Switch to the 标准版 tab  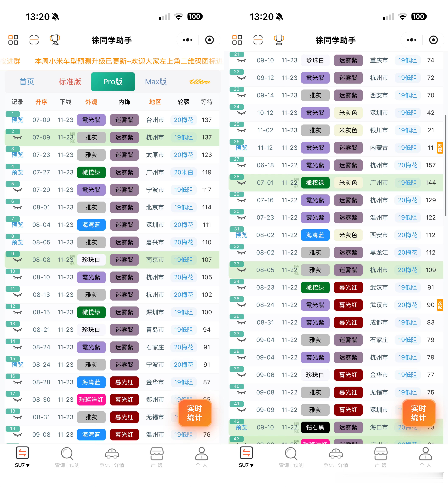click(x=70, y=82)
